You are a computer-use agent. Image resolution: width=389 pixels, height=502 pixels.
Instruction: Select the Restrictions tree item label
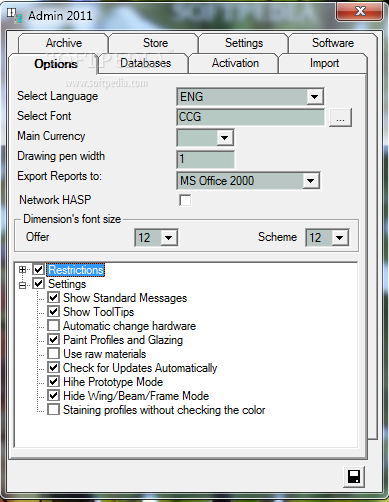click(76, 270)
